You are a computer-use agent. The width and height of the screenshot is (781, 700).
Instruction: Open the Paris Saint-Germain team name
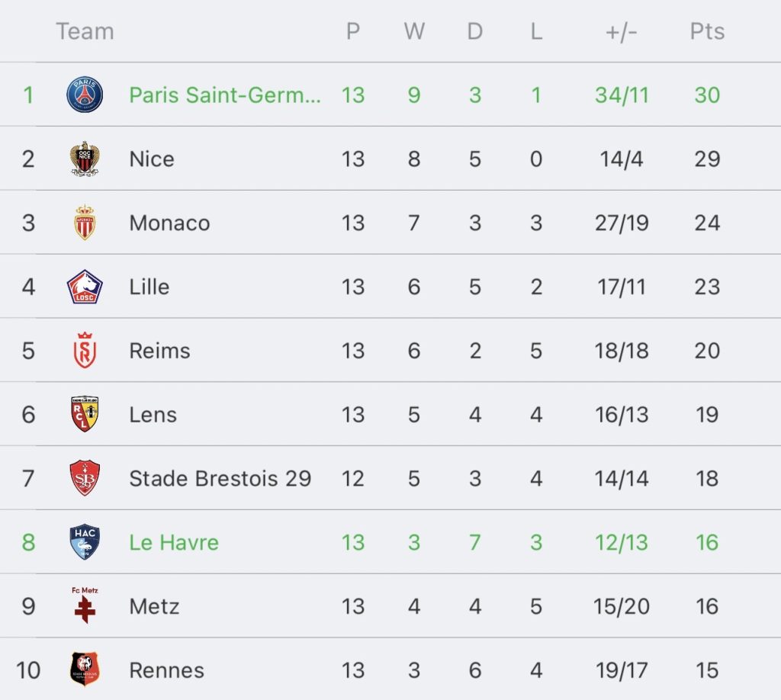coord(225,95)
